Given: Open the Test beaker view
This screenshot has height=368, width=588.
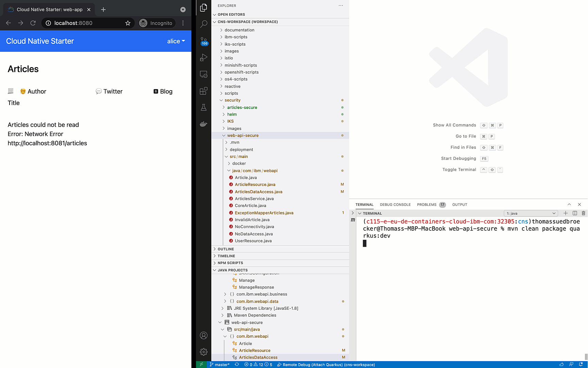Looking at the screenshot, I should coord(203,107).
